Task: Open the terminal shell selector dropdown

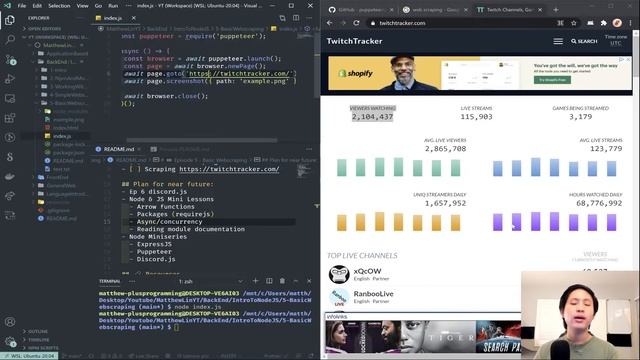Action: 211,281
